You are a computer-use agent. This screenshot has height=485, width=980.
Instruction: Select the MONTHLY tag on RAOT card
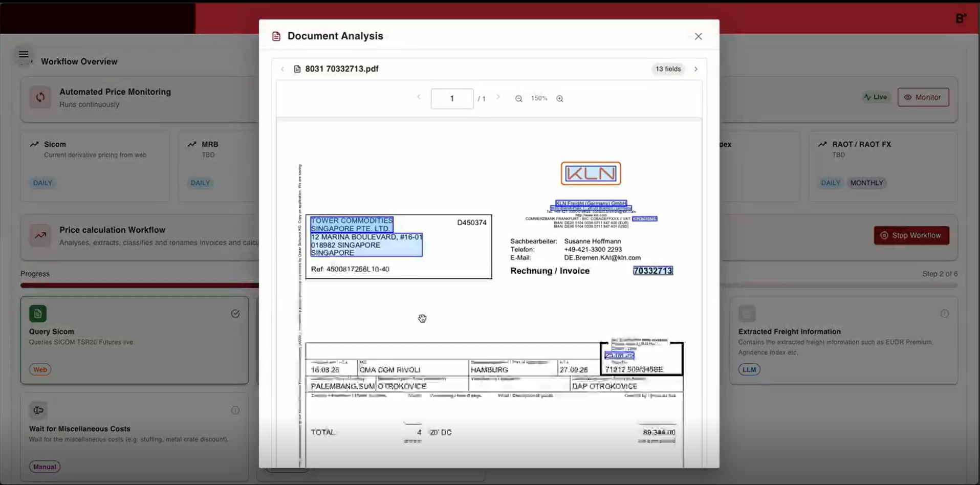[866, 183]
